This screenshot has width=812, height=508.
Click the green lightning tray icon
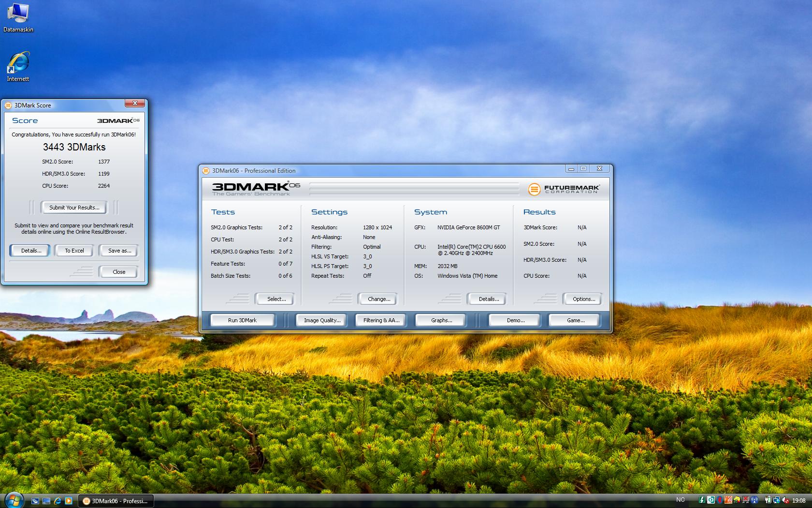coord(702,500)
